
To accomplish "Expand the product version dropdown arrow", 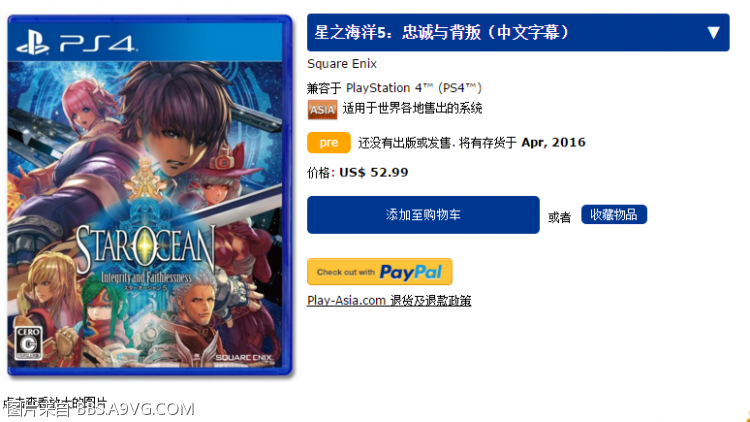I will click(x=713, y=33).
